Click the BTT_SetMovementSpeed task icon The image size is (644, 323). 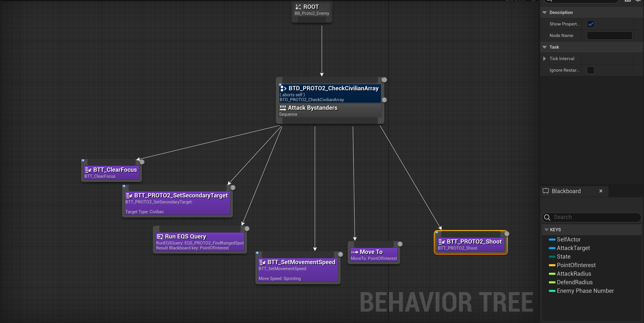tap(262, 262)
